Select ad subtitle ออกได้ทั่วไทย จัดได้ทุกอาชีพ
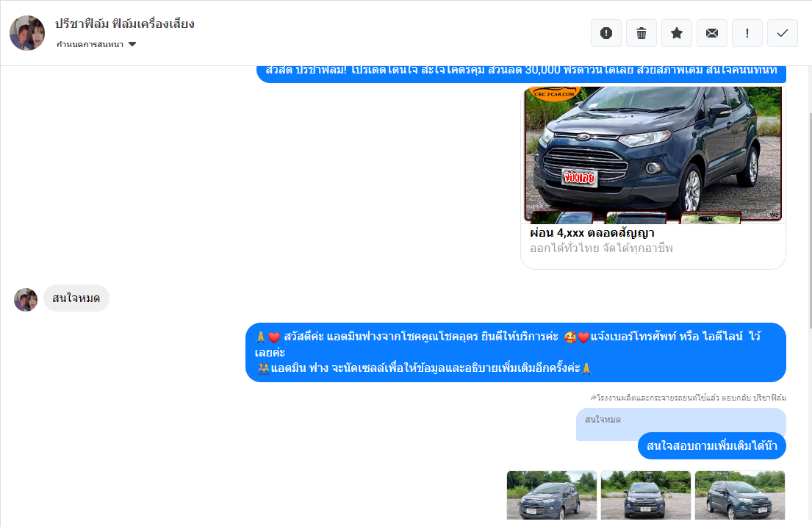Viewport: 812px width, 527px height. (600, 248)
